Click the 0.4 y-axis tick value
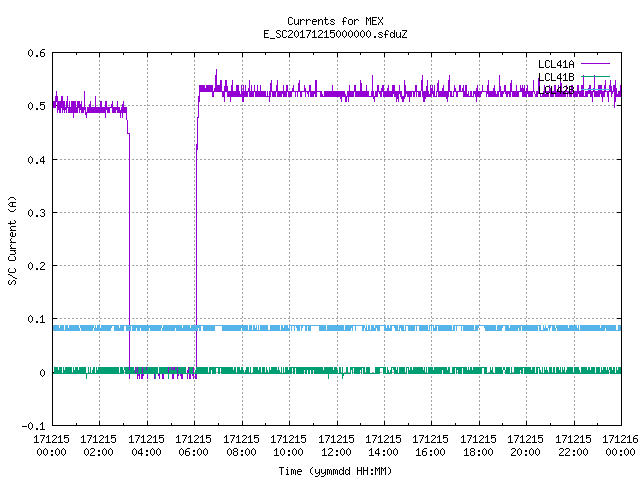 [36, 160]
